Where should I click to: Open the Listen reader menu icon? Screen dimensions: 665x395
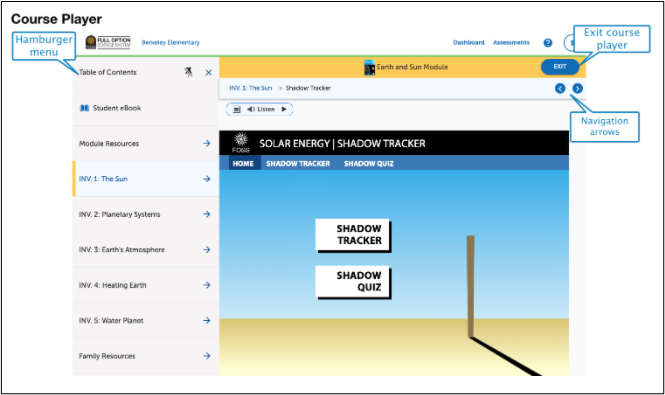[237, 109]
